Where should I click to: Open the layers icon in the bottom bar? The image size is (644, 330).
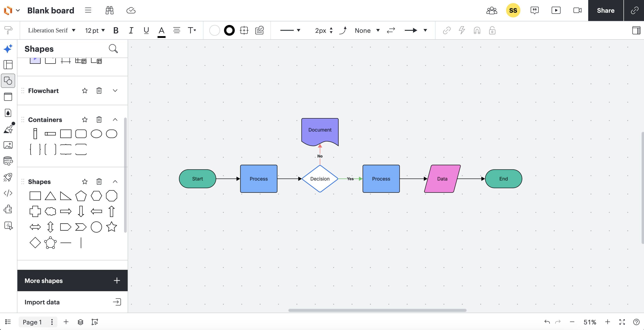click(x=81, y=322)
